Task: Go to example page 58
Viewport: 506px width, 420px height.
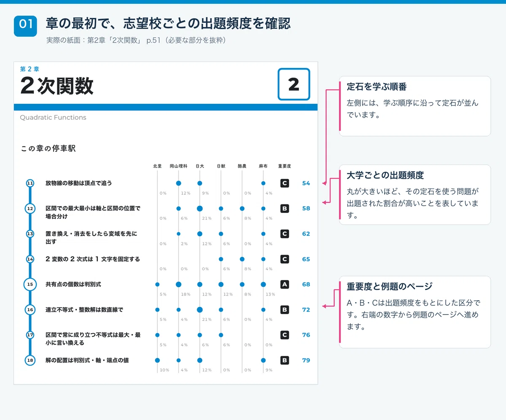Action: pyautogui.click(x=306, y=208)
